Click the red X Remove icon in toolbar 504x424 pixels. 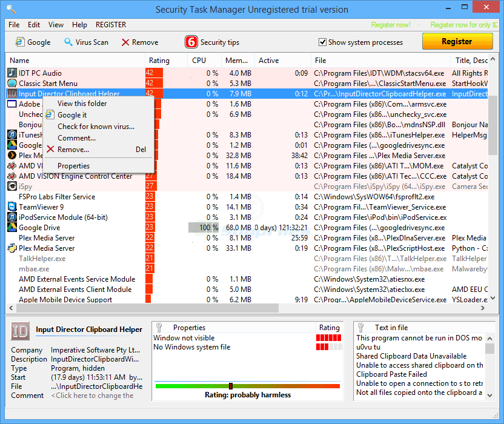(x=125, y=42)
